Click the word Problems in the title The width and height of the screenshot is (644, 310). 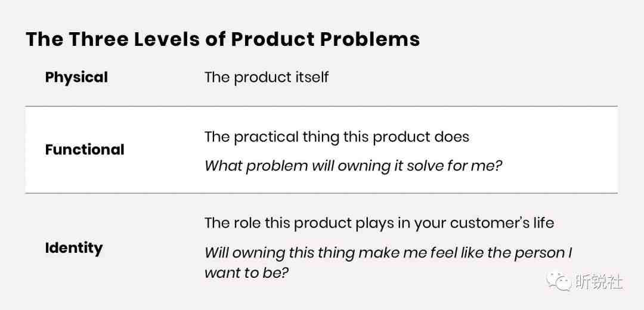(370, 39)
